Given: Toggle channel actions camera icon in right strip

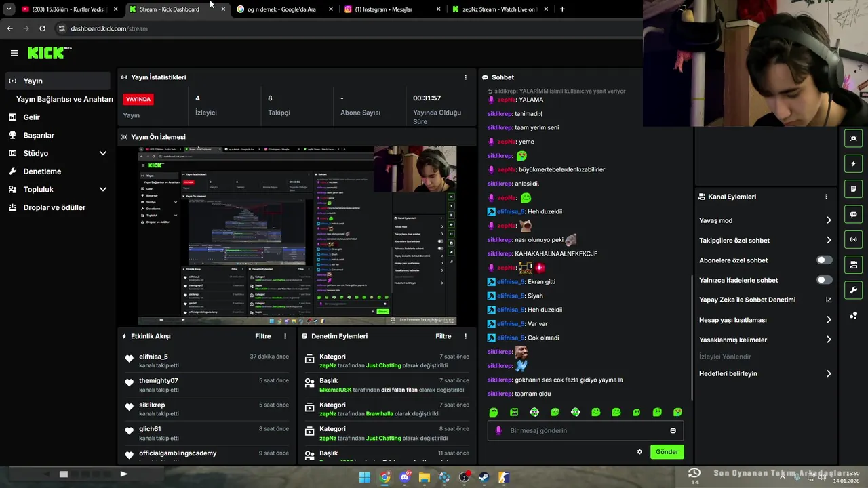Looking at the screenshot, I should [x=853, y=264].
